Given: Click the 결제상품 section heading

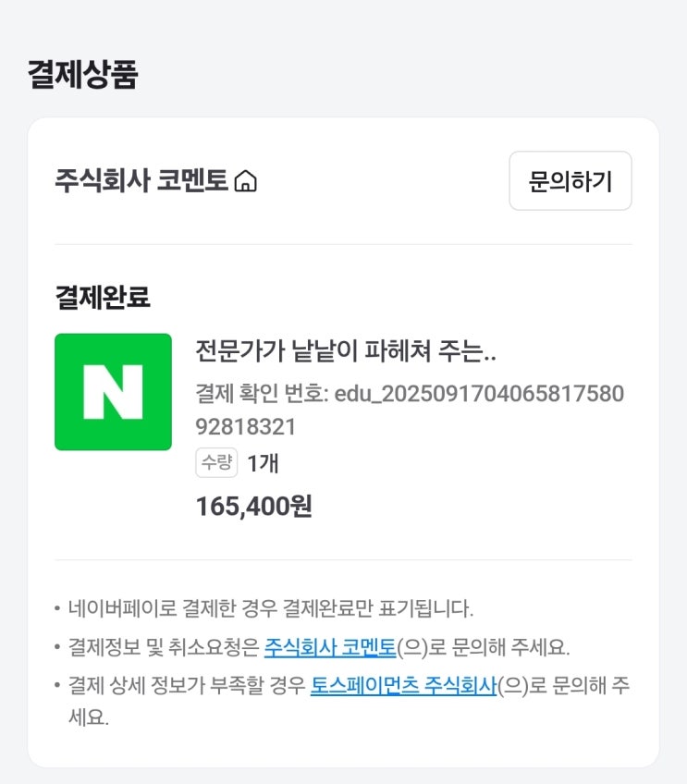Looking at the screenshot, I should [x=82, y=74].
